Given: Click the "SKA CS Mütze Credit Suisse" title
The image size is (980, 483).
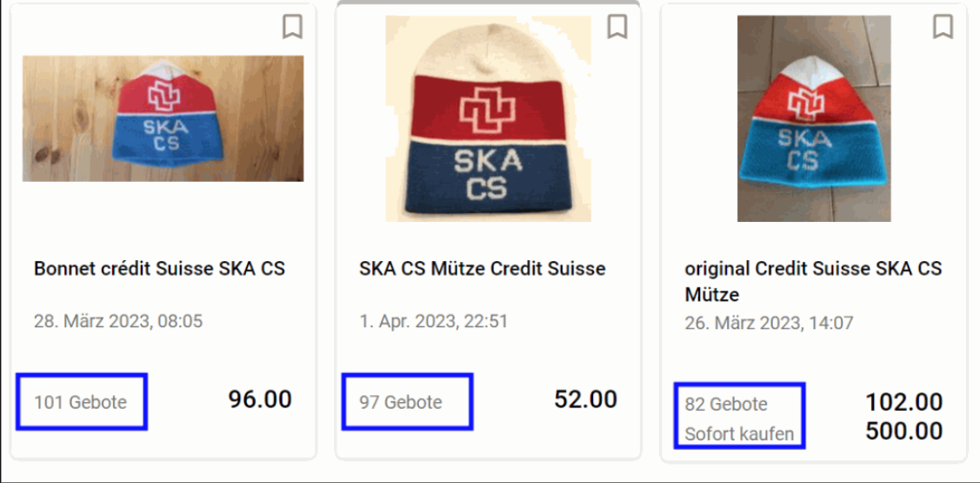Looking at the screenshot, I should pyautogui.click(x=482, y=269).
